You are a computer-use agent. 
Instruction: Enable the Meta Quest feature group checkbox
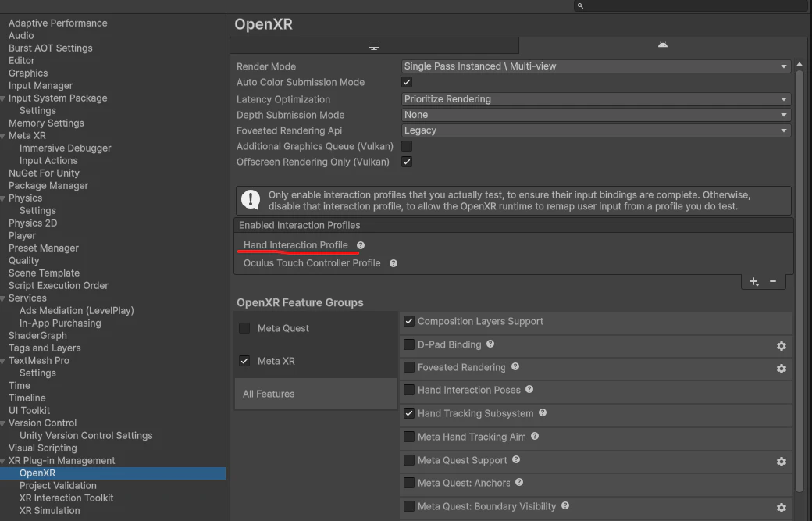(x=244, y=328)
